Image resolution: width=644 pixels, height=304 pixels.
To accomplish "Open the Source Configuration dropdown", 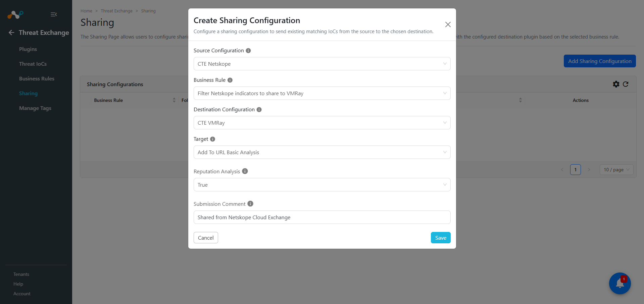I will click(x=322, y=64).
